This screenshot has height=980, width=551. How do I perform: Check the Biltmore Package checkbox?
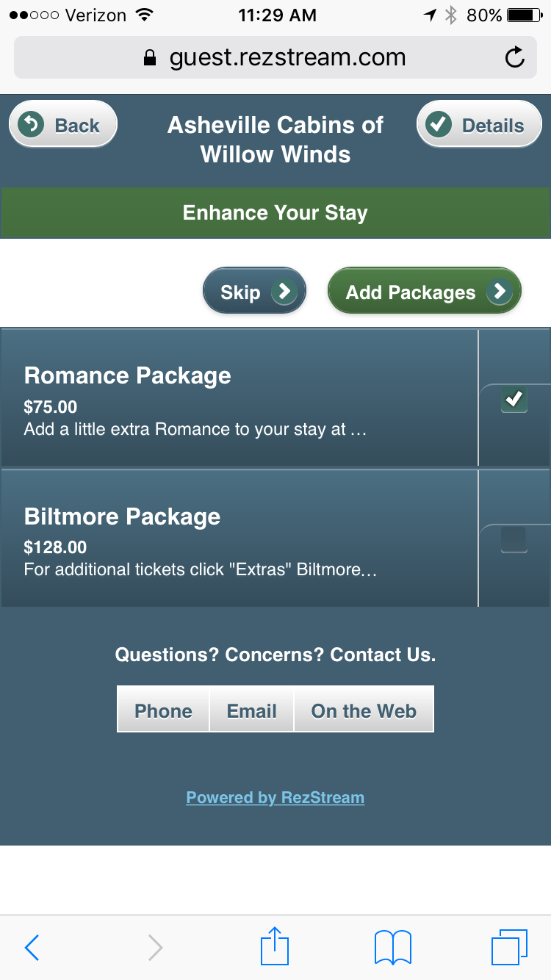pos(514,540)
